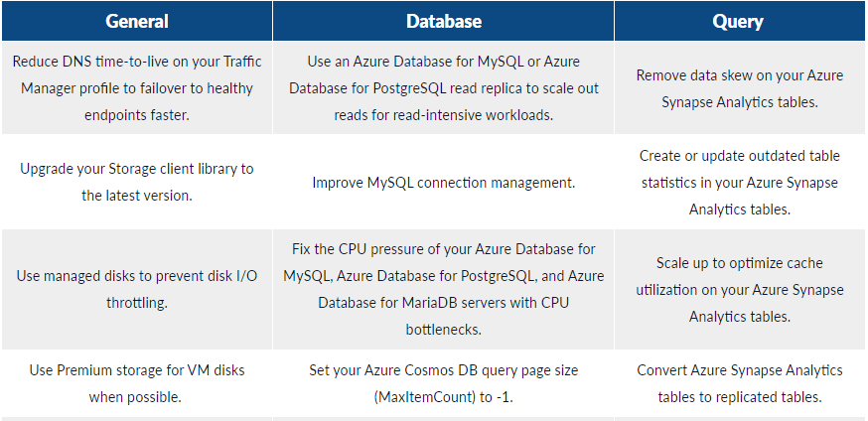
Task: Select the Improve MySQL connection management cell
Action: click(443, 183)
